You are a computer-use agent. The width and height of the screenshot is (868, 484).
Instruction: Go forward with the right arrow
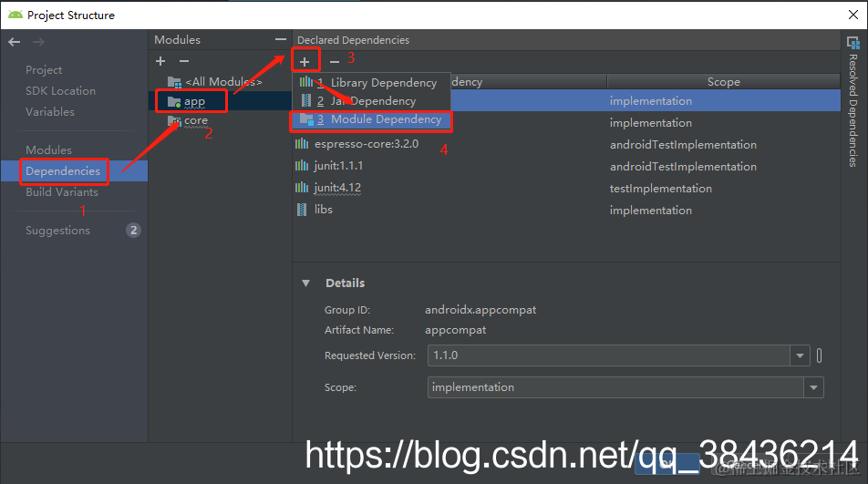38,42
